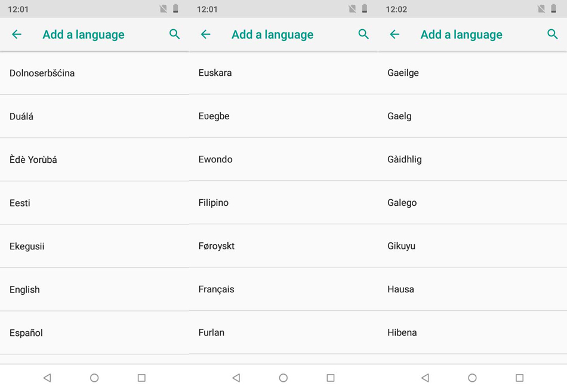Select English from the language list
The image size is (567, 392).
(x=94, y=289)
